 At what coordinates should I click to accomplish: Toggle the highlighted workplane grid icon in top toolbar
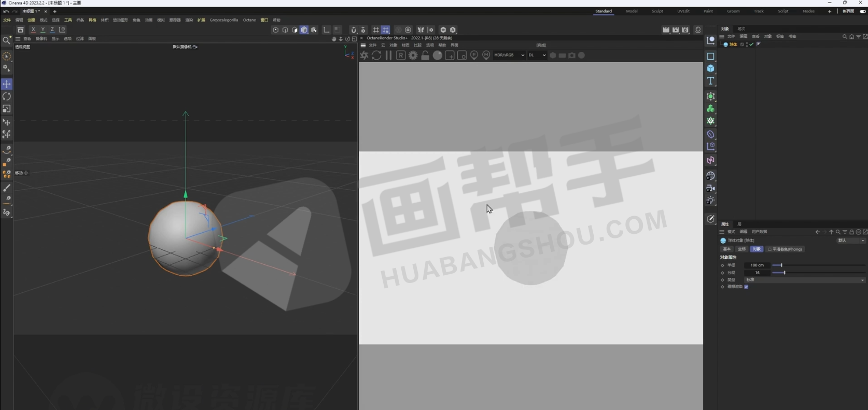pos(385,30)
